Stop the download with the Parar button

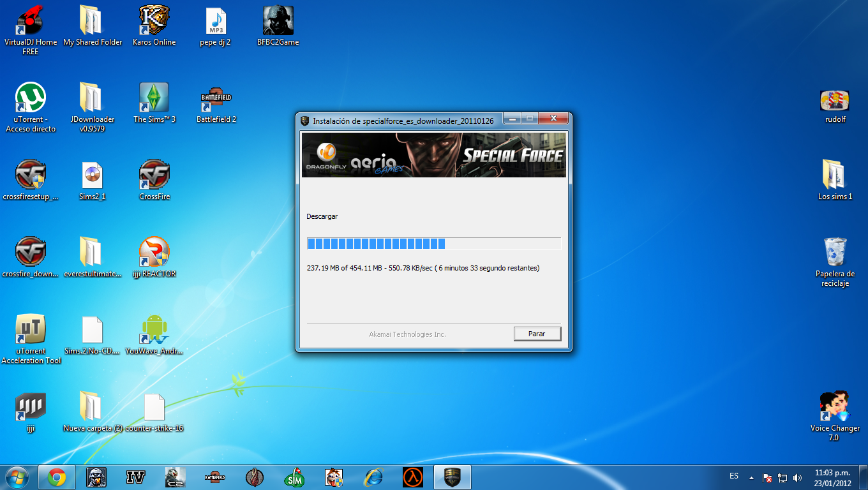[537, 334]
